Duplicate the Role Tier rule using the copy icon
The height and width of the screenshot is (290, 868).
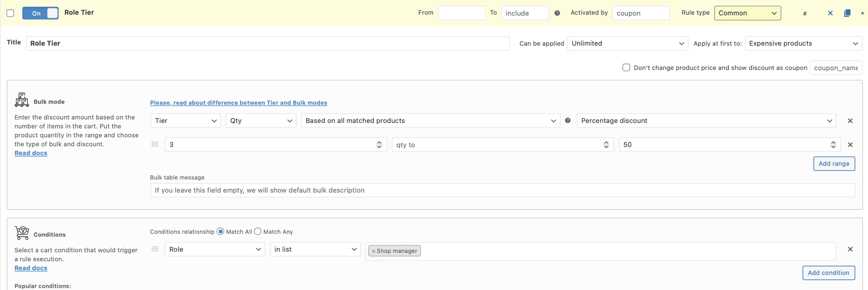tap(847, 13)
